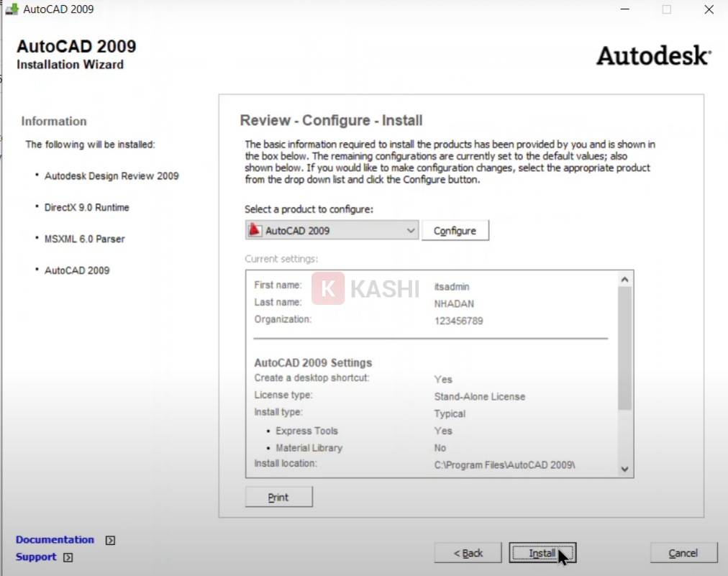Minimize the AutoCAD 2009 installer window
Viewport: 728px width, 576px height.
[x=627, y=9]
